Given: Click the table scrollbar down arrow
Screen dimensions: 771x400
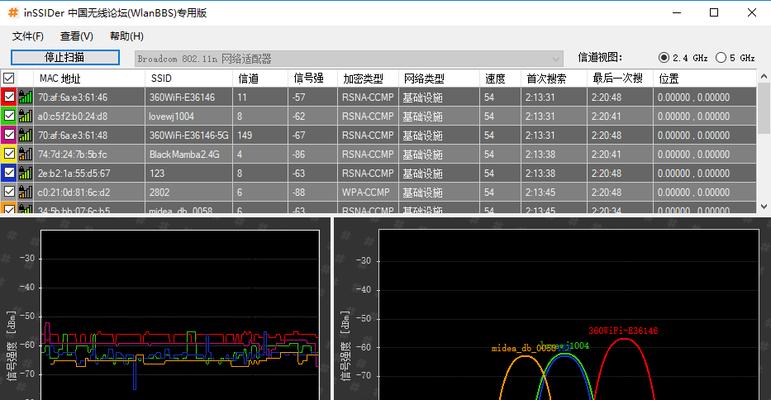Looking at the screenshot, I should (764, 207).
